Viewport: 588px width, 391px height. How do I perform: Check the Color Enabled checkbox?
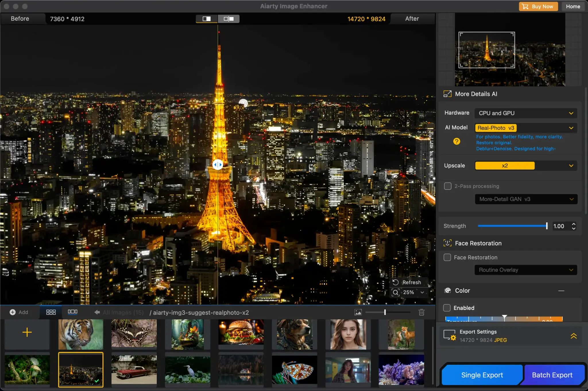(x=447, y=308)
